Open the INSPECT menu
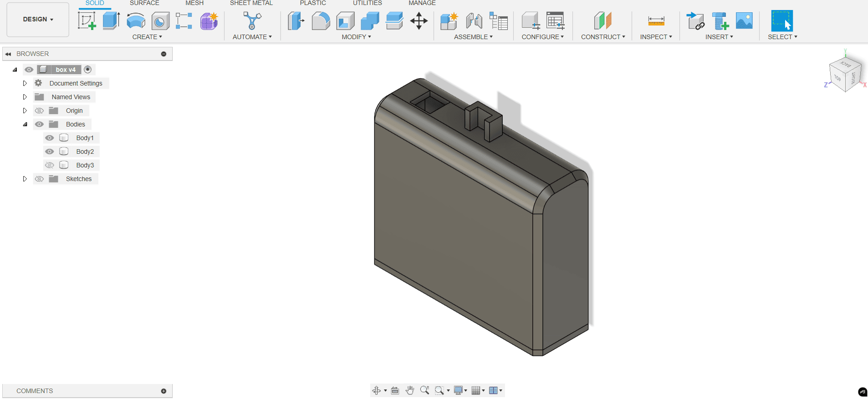This screenshot has width=868, height=399. (x=656, y=37)
